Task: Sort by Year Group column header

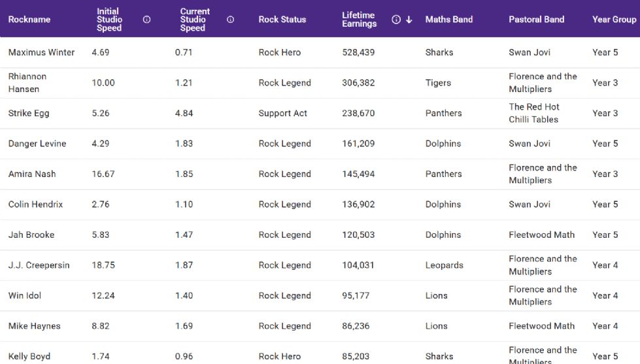Action: 614,20
